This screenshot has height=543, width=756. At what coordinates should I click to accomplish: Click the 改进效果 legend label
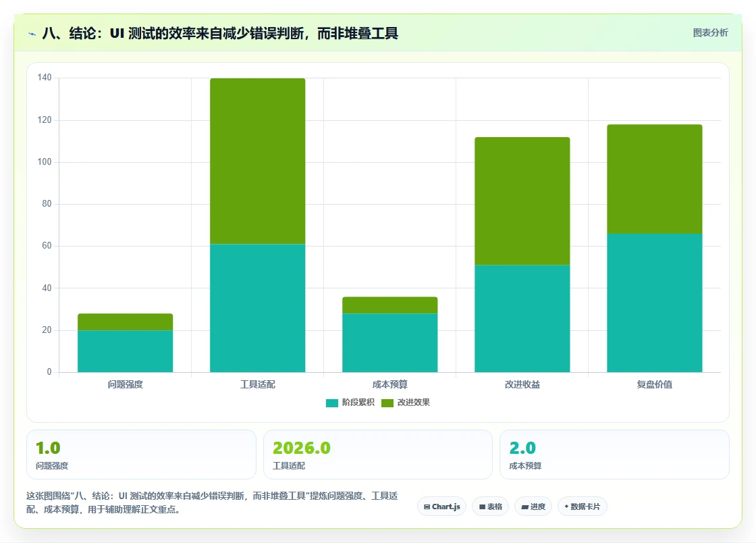(413, 403)
